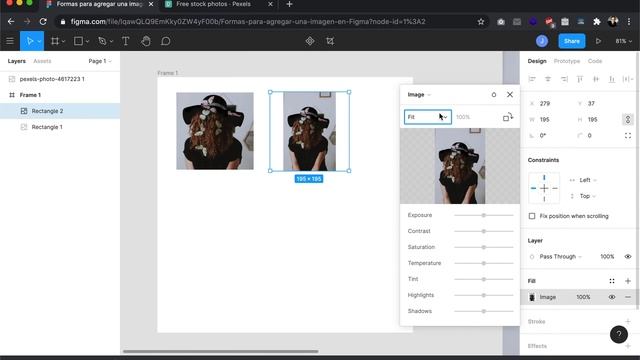Image resolution: width=640 pixels, height=360 pixels.
Task: Add a new fill with plus
Action: tap(628, 281)
